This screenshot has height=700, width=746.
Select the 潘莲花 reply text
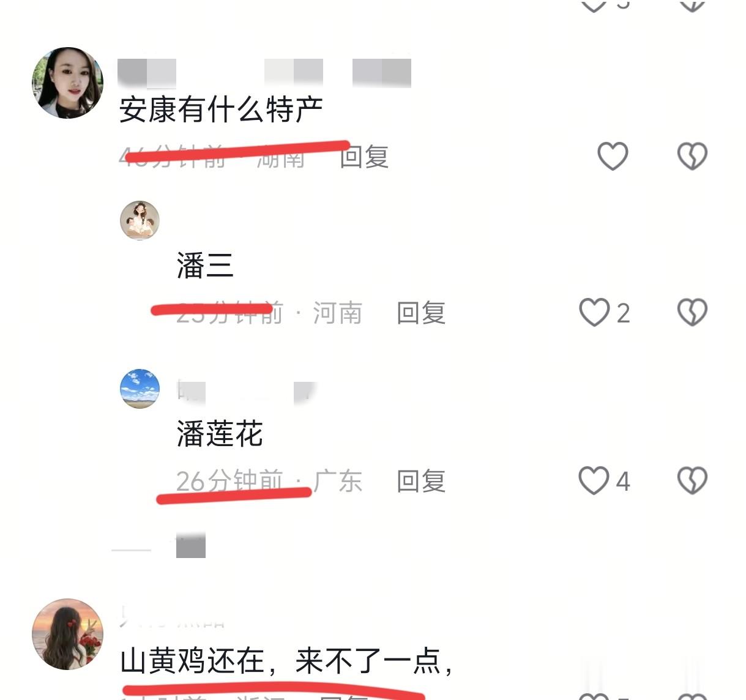point(220,434)
